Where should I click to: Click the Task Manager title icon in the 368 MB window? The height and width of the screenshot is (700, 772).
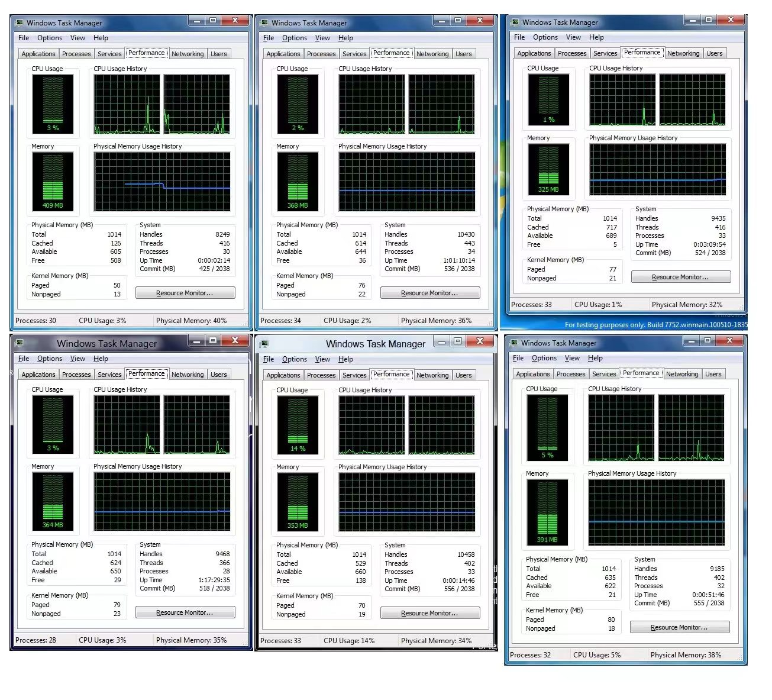click(x=264, y=22)
